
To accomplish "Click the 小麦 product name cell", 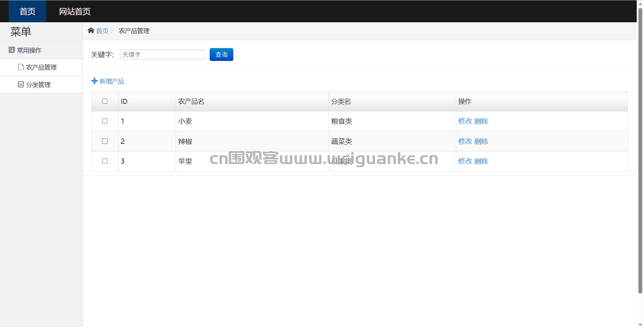I will coord(252,121).
